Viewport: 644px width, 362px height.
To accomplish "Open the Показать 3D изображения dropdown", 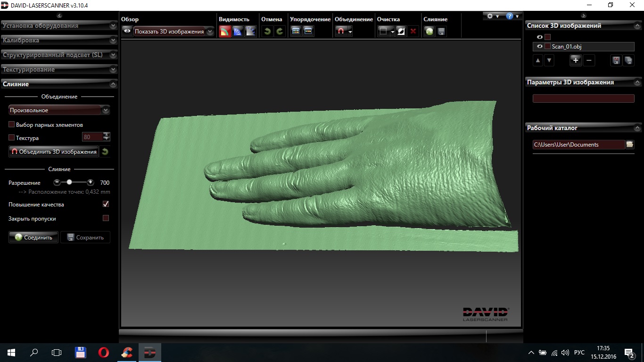I will (x=173, y=32).
